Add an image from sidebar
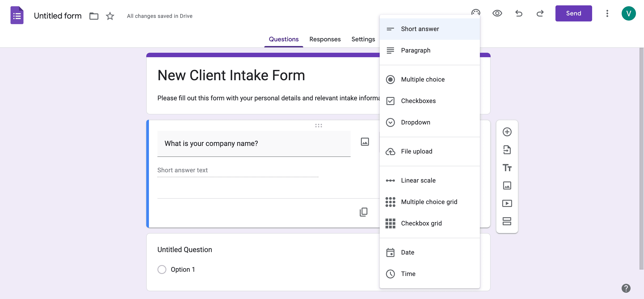This screenshot has height=299, width=644. tap(507, 186)
